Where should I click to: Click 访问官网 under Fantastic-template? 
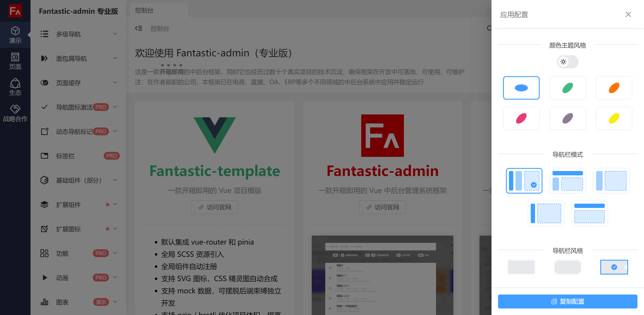point(215,207)
